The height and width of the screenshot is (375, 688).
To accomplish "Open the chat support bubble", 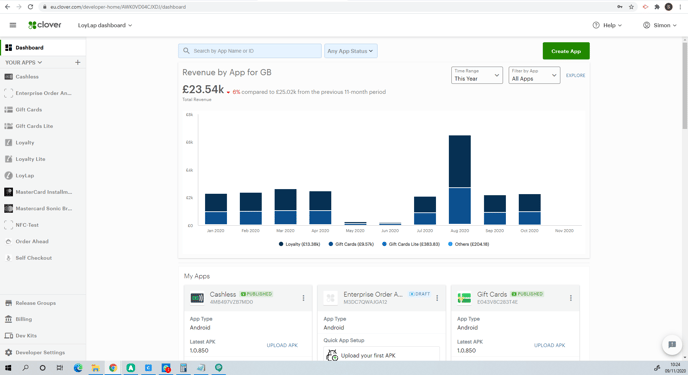I will (672, 345).
